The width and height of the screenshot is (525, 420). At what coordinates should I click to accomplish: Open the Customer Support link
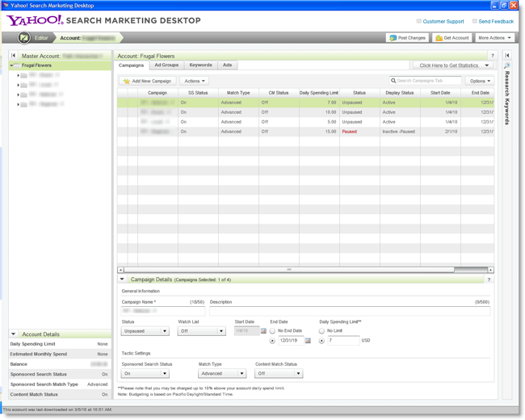point(443,22)
